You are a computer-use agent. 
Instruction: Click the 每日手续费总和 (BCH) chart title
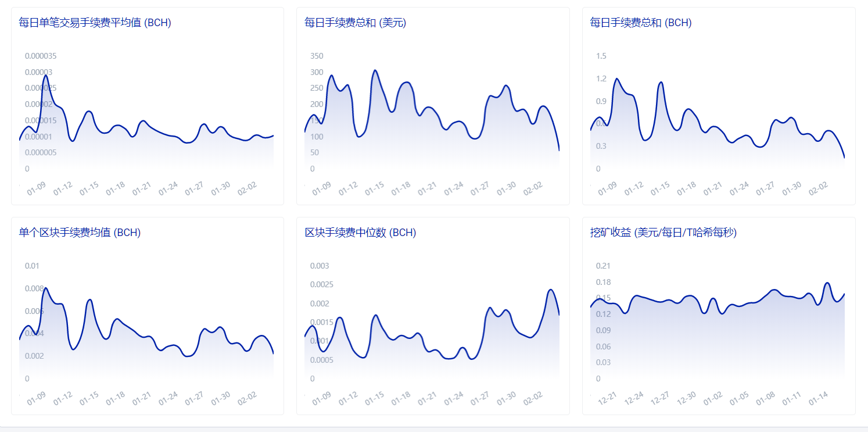click(x=640, y=23)
